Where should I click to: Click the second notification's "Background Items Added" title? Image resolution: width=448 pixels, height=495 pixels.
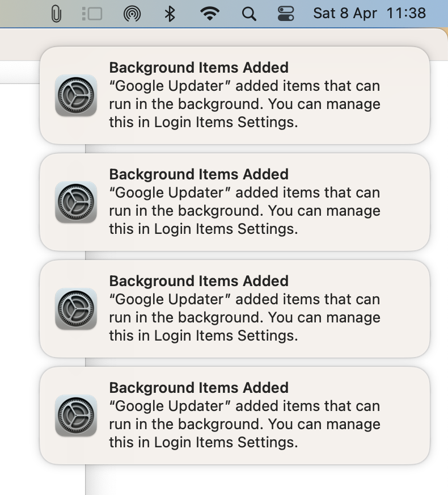tap(198, 174)
